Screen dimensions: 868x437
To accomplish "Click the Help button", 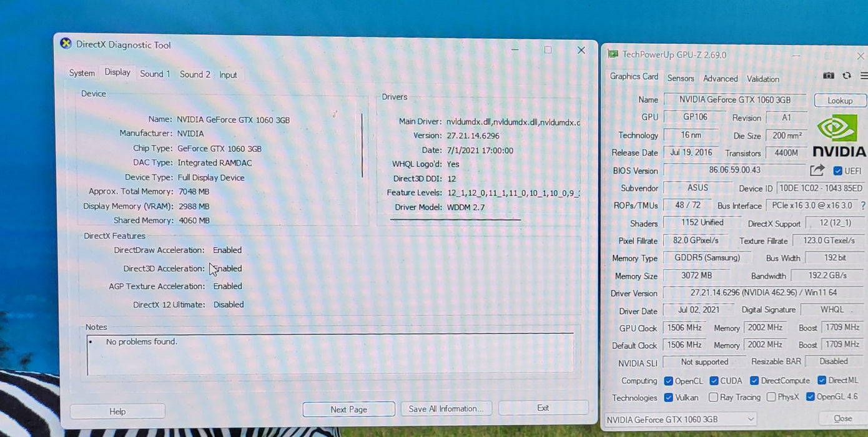I will click(x=117, y=411).
